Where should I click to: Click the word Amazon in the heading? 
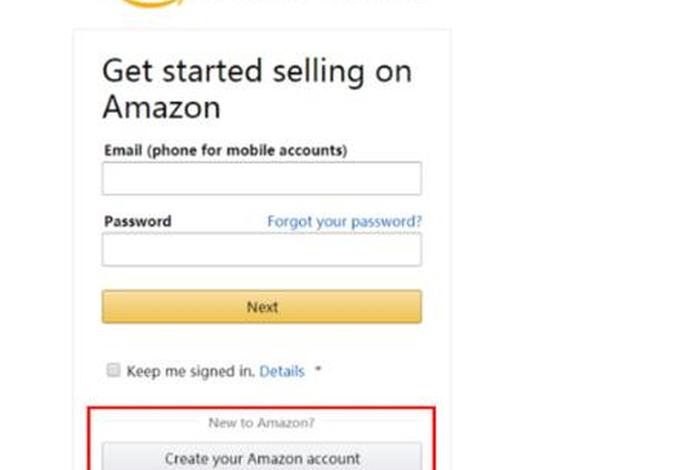pos(161,106)
